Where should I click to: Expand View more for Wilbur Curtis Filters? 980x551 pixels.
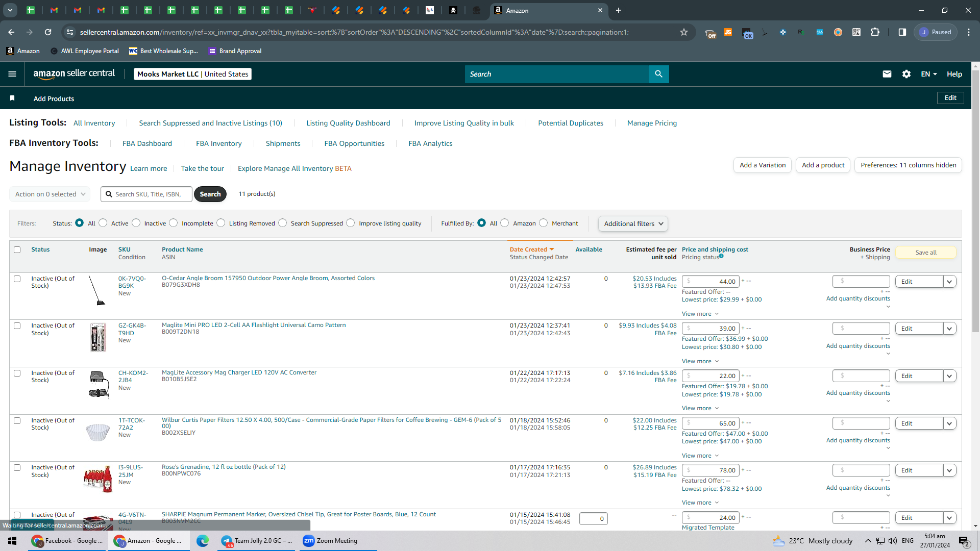700,456
